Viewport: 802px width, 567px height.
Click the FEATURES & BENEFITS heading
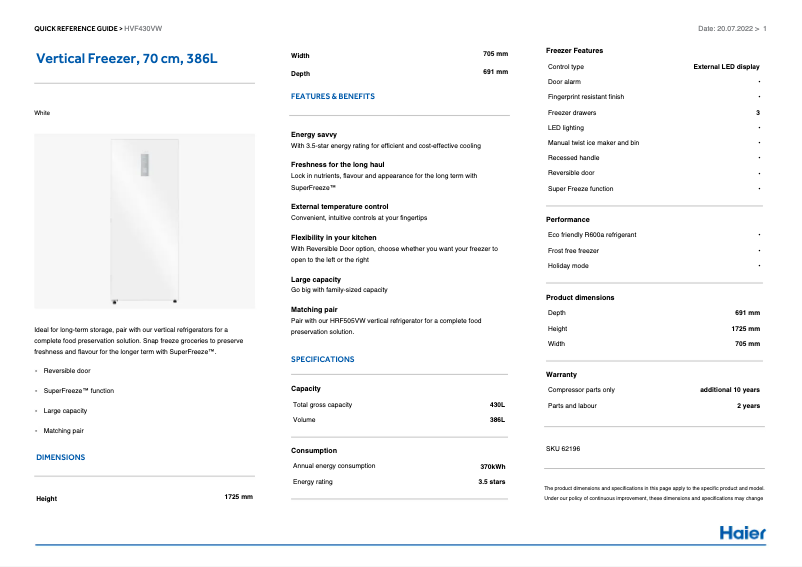332,97
